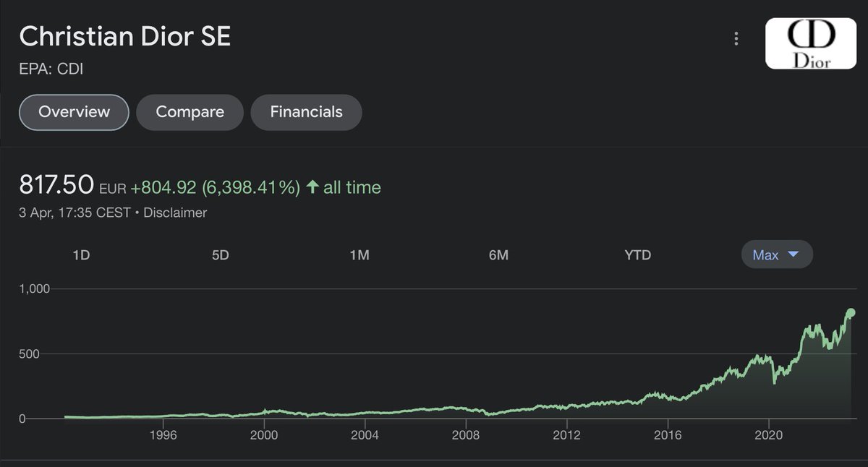Click the +804.92 (6,398.41%) change text
Screen dimensions: 868x467
point(215,187)
